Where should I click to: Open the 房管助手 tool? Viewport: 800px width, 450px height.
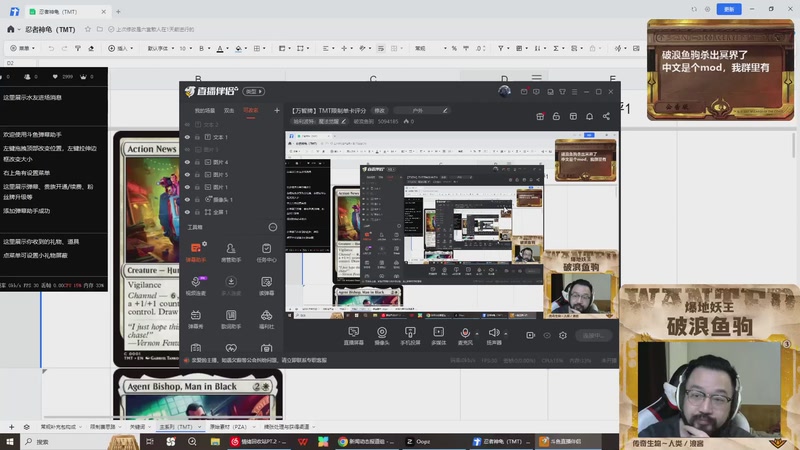point(231,252)
